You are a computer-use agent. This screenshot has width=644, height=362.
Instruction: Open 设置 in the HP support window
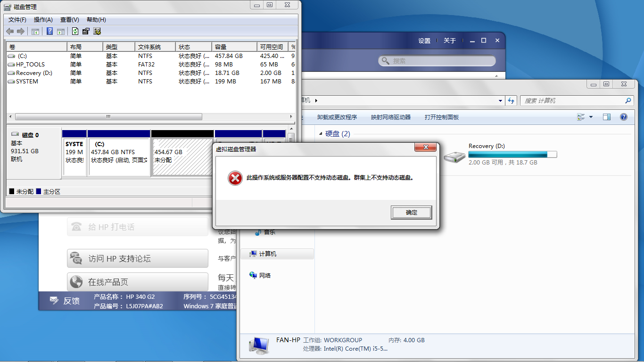click(x=424, y=41)
